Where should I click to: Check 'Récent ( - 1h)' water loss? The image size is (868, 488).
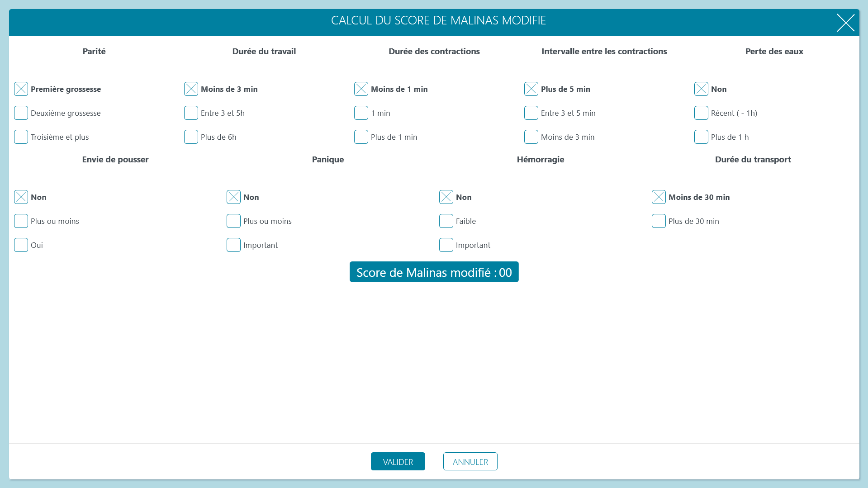701,113
